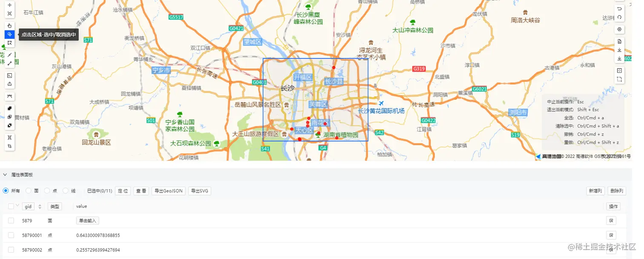Check the row 58790002 checkbox

(x=11, y=250)
